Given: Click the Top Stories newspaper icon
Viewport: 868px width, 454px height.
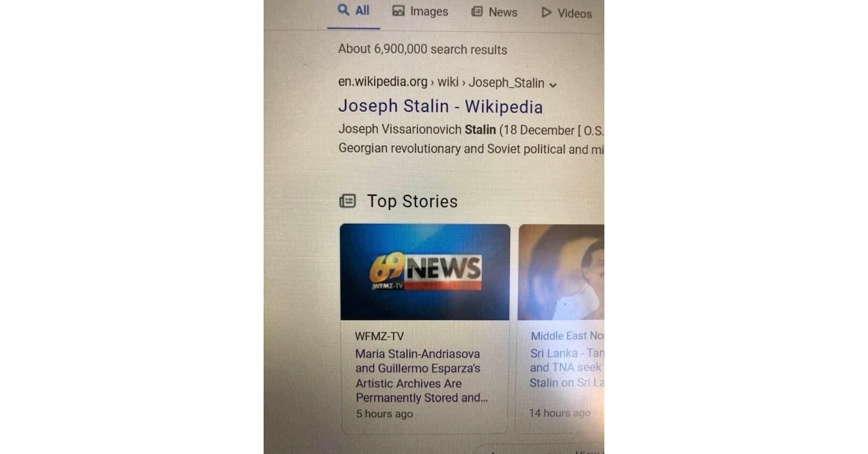Looking at the screenshot, I should pyautogui.click(x=347, y=201).
